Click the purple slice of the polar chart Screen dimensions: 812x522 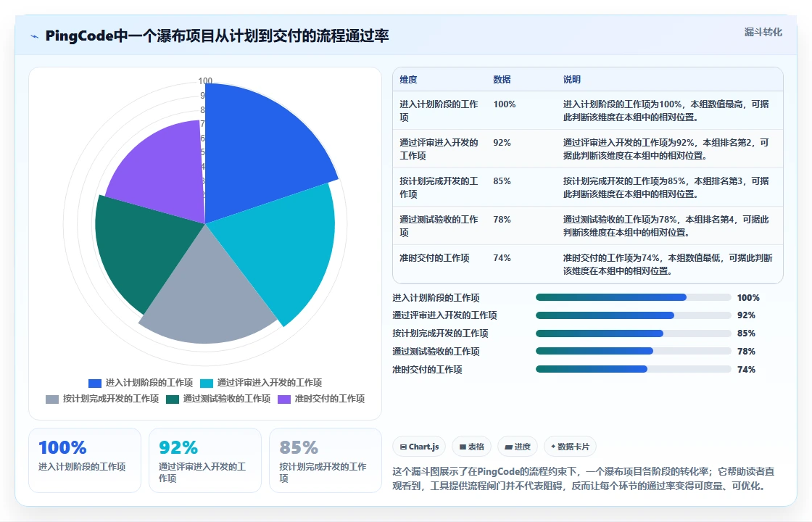166,171
